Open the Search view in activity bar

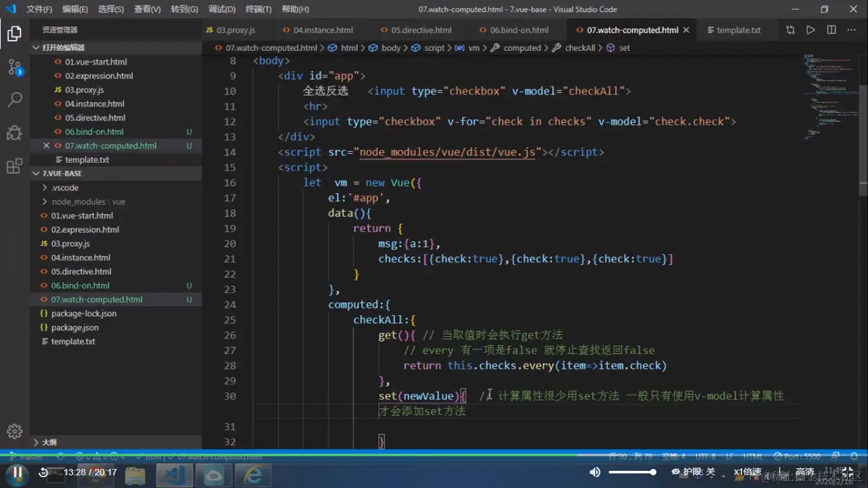pos(15,100)
